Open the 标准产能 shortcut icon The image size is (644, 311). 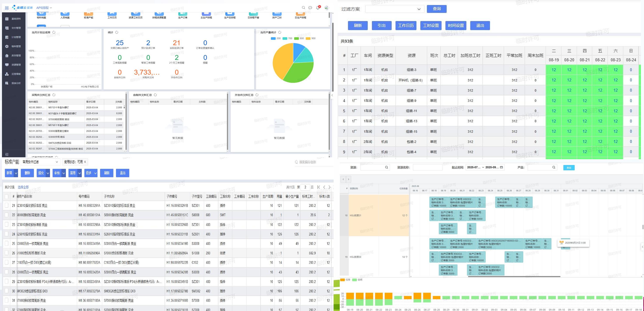[x=89, y=14]
